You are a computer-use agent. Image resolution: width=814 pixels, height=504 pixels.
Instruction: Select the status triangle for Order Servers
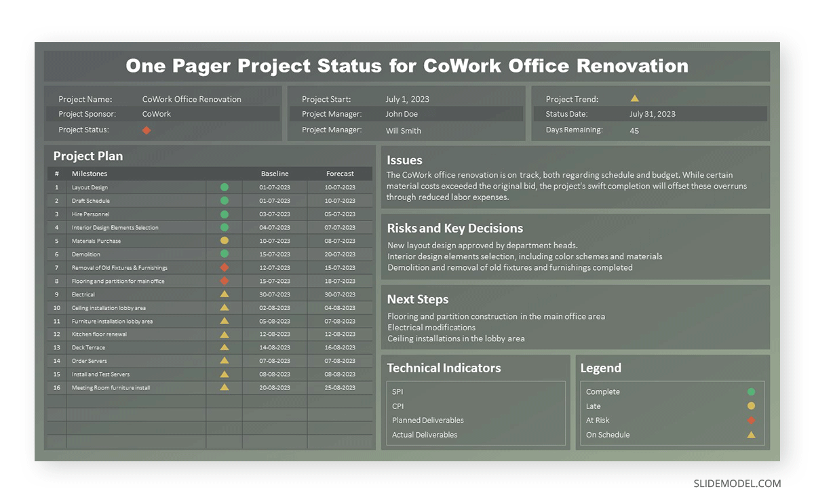225,361
